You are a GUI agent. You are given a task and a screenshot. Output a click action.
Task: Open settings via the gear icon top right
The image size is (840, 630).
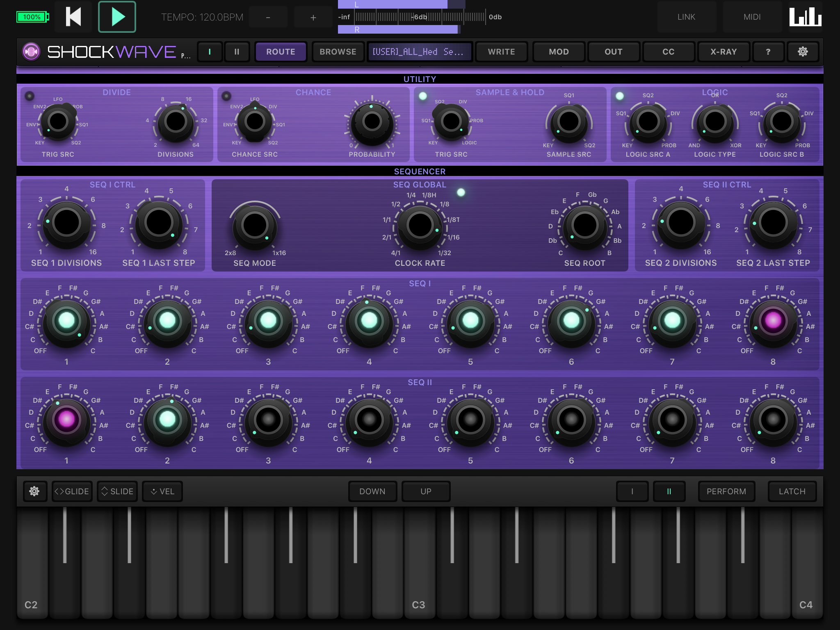coord(803,52)
